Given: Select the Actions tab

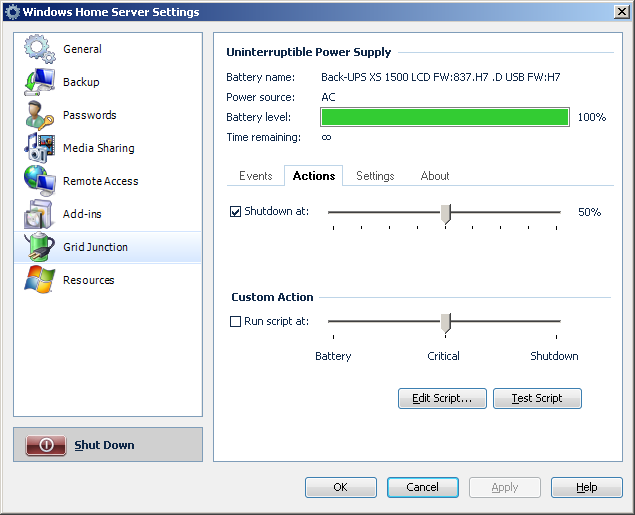Looking at the screenshot, I should click(314, 176).
